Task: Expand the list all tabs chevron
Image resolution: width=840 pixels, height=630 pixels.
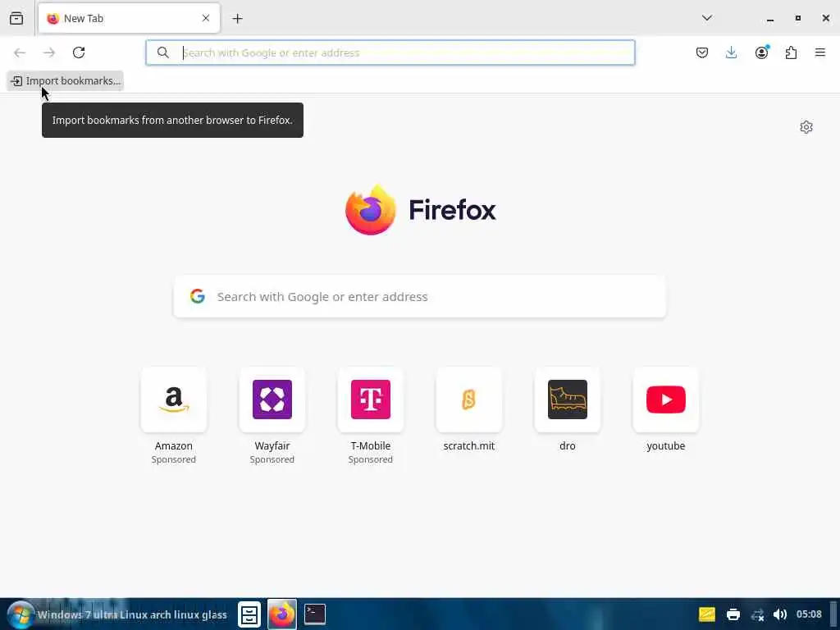Action: [x=706, y=18]
